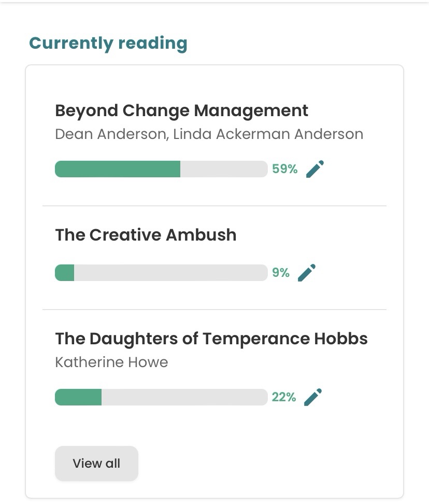Click author name Dean Anderson
Viewport: 429px width, 504px height.
coord(110,134)
